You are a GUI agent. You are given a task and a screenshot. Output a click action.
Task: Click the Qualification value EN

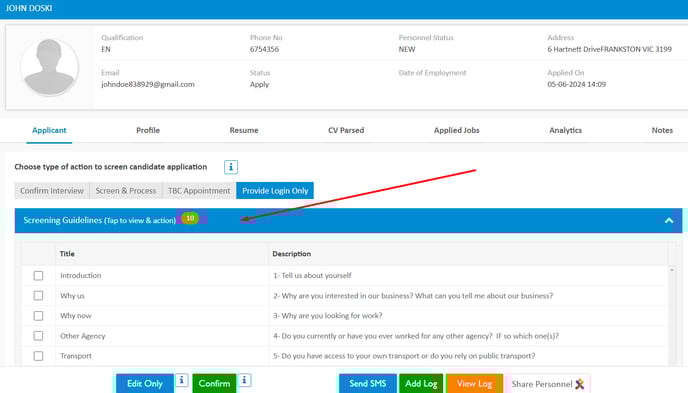pyautogui.click(x=106, y=49)
